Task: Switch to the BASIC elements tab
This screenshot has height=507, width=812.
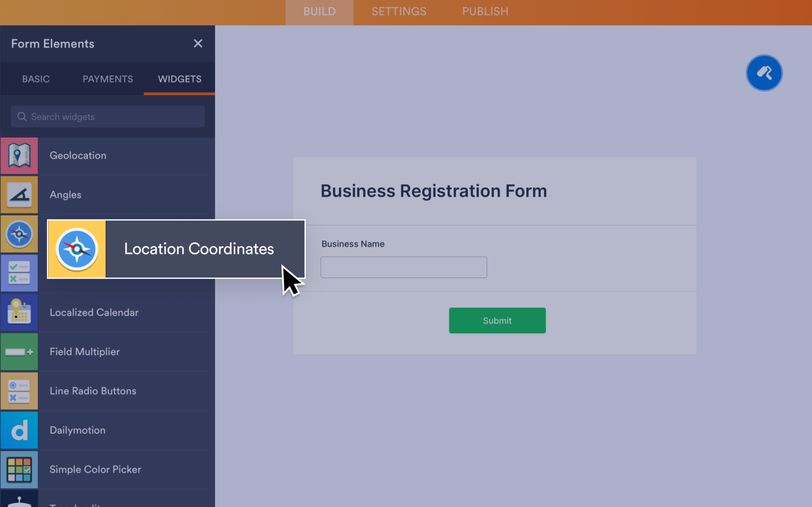Action: pyautogui.click(x=36, y=79)
